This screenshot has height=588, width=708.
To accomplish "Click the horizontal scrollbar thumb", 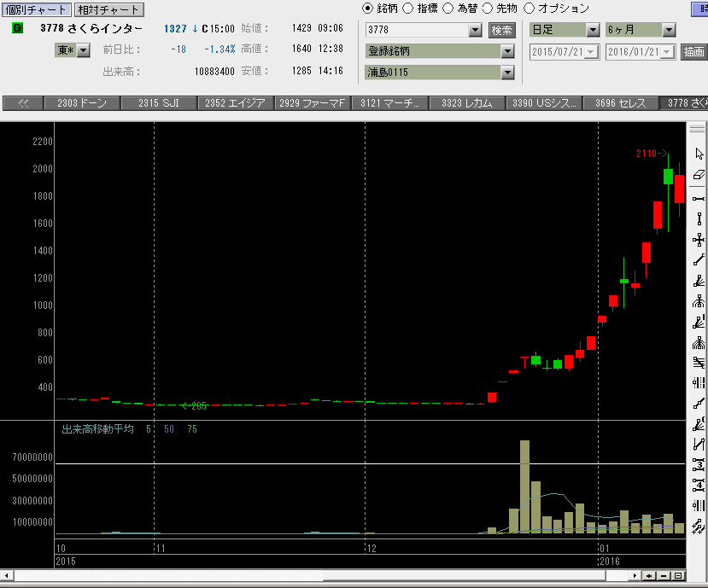I will tap(465, 575).
